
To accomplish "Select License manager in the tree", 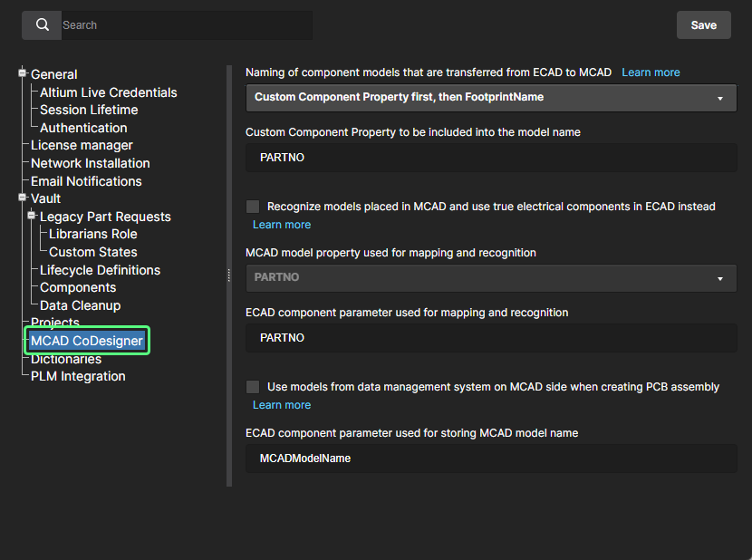I will point(82,145).
